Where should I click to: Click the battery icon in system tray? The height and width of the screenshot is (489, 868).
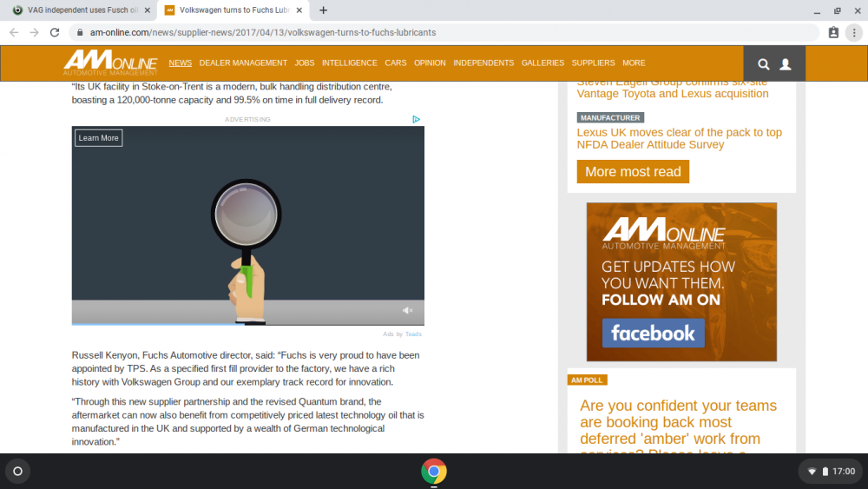pyautogui.click(x=825, y=472)
